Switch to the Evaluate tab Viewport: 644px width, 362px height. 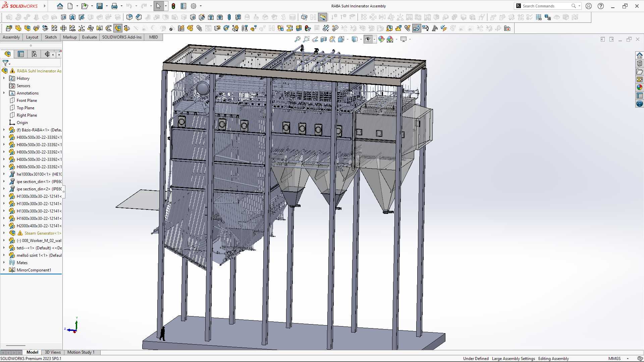[90, 37]
